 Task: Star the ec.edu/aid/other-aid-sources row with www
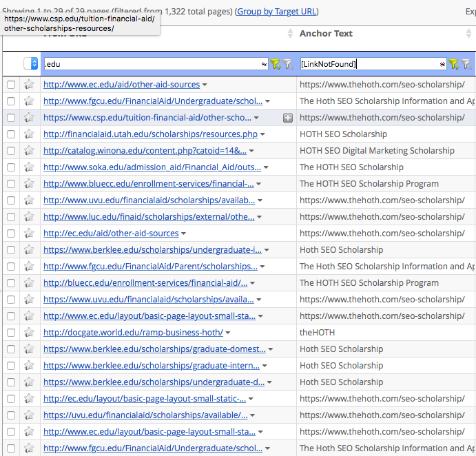tap(29, 85)
